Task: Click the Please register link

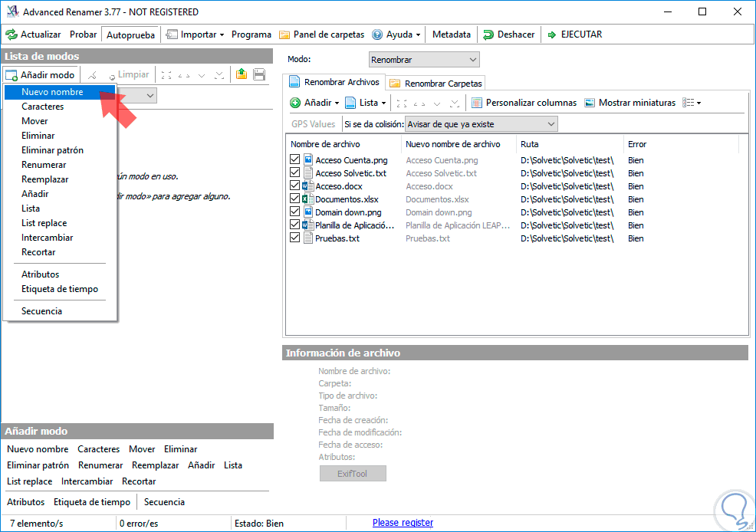Action: [403, 523]
